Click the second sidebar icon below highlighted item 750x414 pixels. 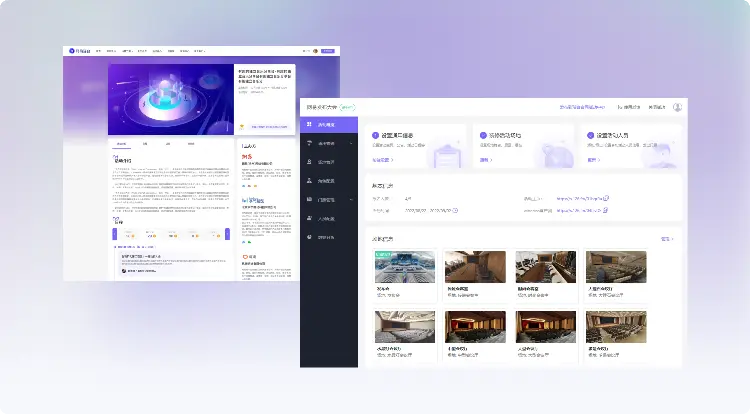(x=309, y=162)
